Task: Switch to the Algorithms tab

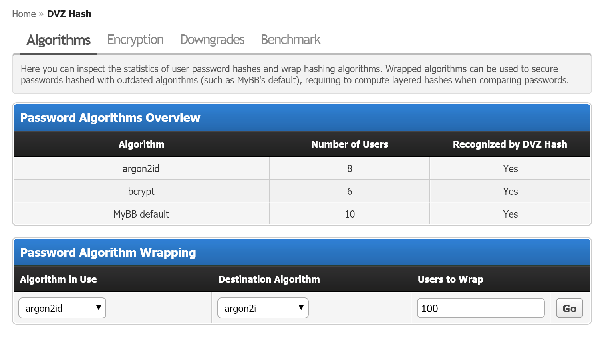Action: point(58,40)
